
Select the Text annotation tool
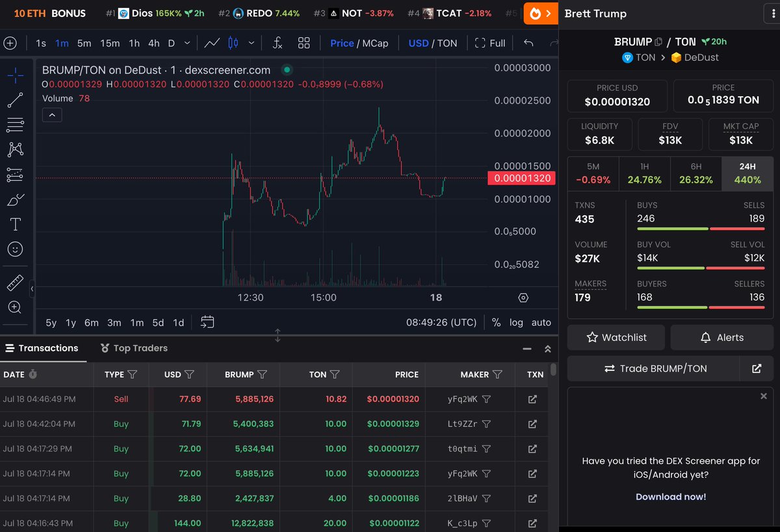click(x=16, y=225)
